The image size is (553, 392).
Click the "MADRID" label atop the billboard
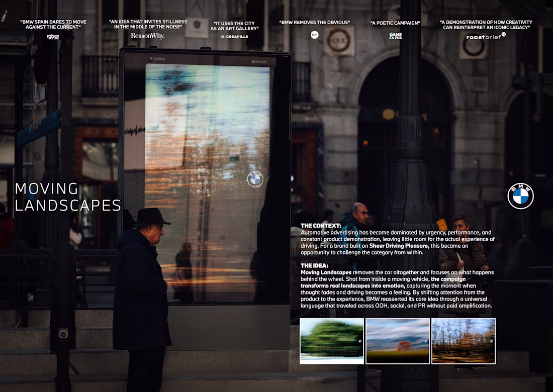click(x=158, y=59)
